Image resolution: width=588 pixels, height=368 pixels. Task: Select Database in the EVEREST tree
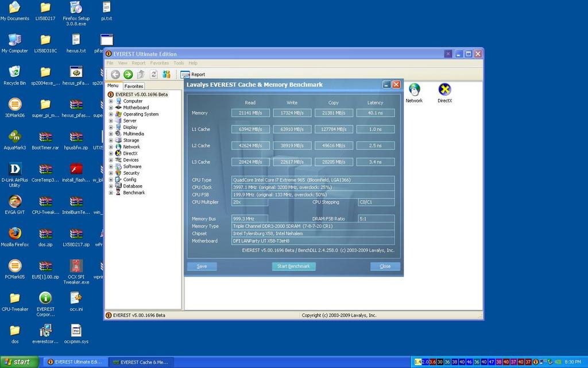[x=133, y=186]
